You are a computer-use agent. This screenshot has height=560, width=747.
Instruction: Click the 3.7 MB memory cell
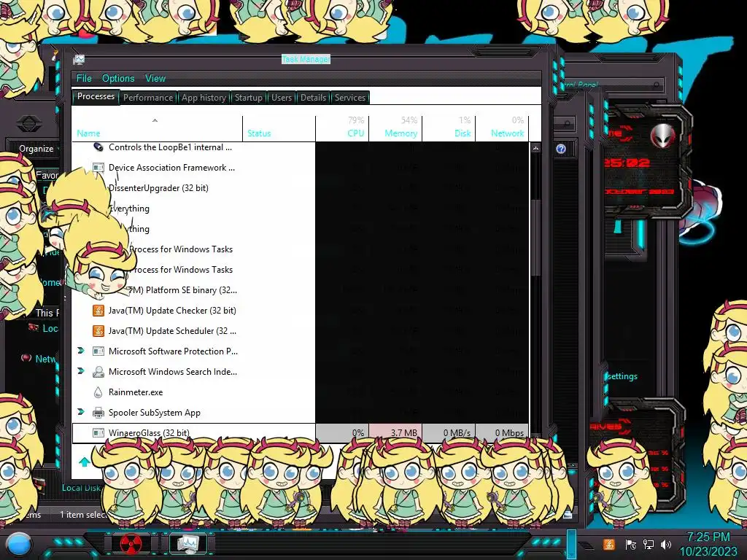pyautogui.click(x=395, y=432)
